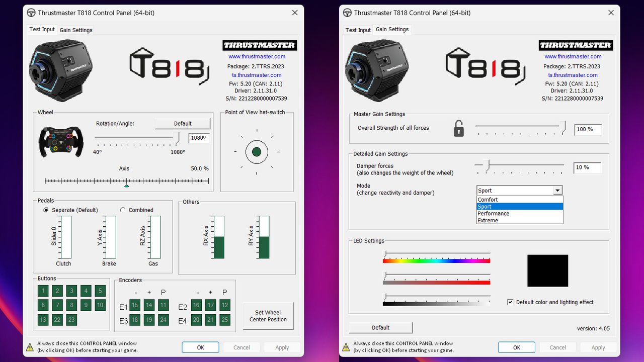Click the T818 wheel base image in left window
Screen dimensions: 644x362
click(x=61, y=70)
